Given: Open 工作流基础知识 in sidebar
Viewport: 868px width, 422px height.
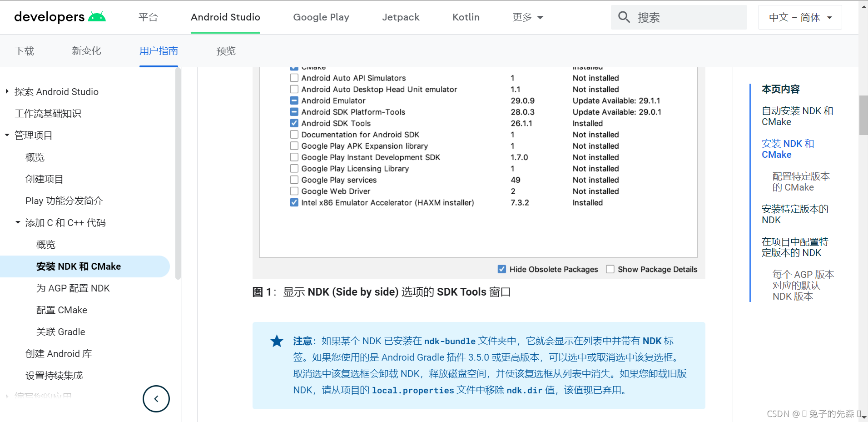Looking at the screenshot, I should tap(48, 114).
